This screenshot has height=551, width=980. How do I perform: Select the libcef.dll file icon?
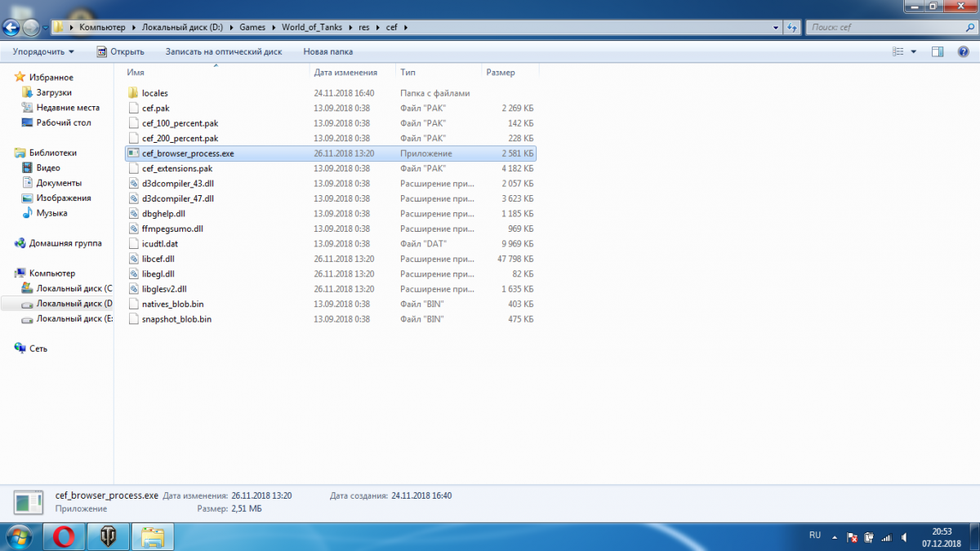pyautogui.click(x=135, y=259)
